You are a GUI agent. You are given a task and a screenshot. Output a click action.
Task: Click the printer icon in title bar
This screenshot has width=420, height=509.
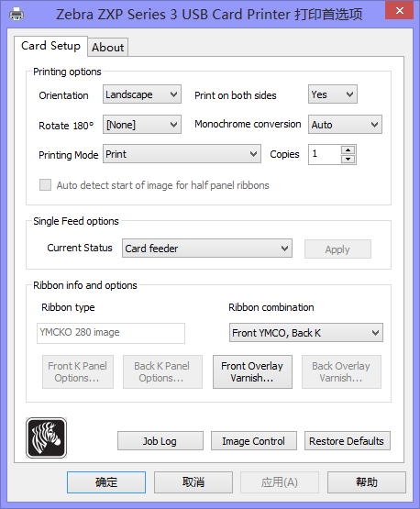(17, 15)
